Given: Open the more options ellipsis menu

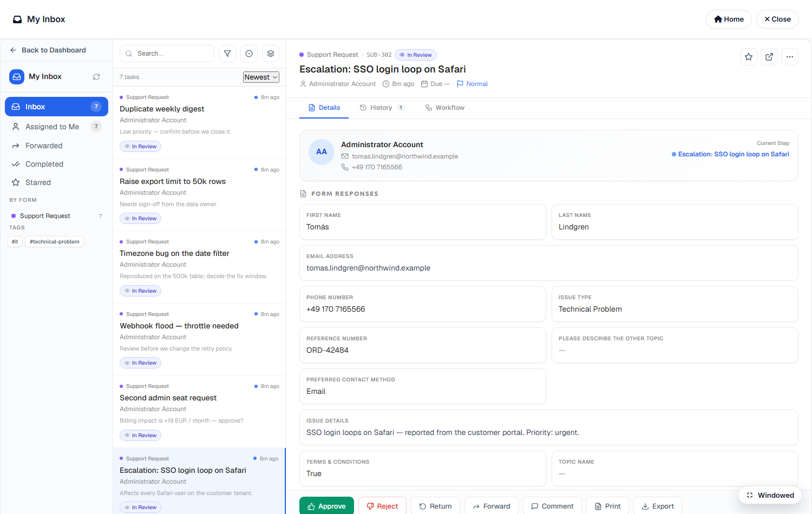Looking at the screenshot, I should [790, 57].
